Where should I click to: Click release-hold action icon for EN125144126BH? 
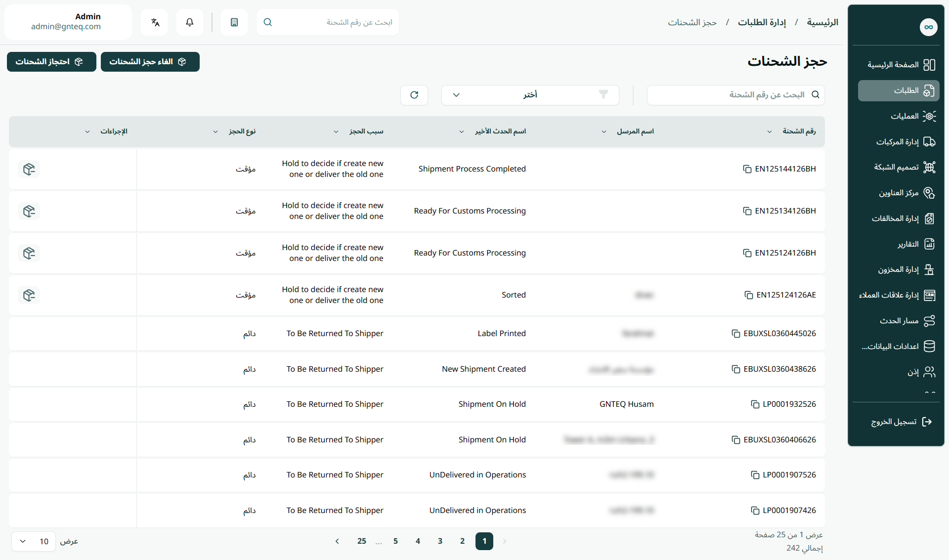29,169
